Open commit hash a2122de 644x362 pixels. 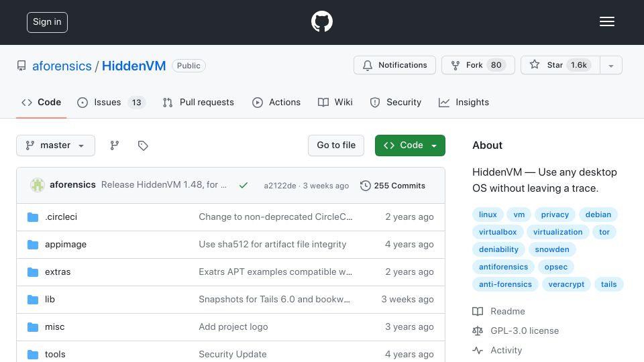(280, 186)
